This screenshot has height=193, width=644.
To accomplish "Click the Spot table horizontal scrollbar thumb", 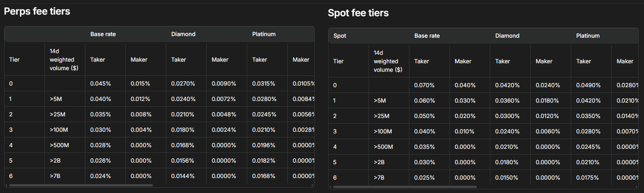I will [405, 187].
